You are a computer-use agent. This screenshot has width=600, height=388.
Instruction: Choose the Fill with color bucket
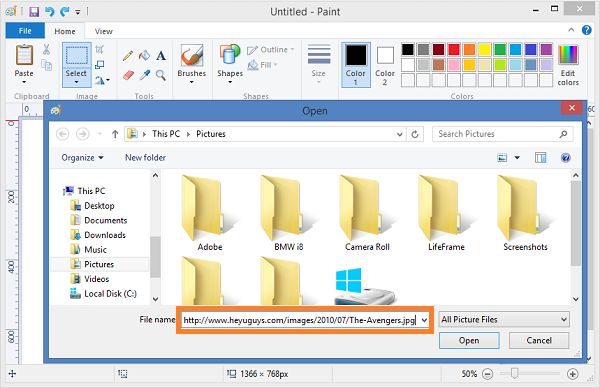click(144, 56)
